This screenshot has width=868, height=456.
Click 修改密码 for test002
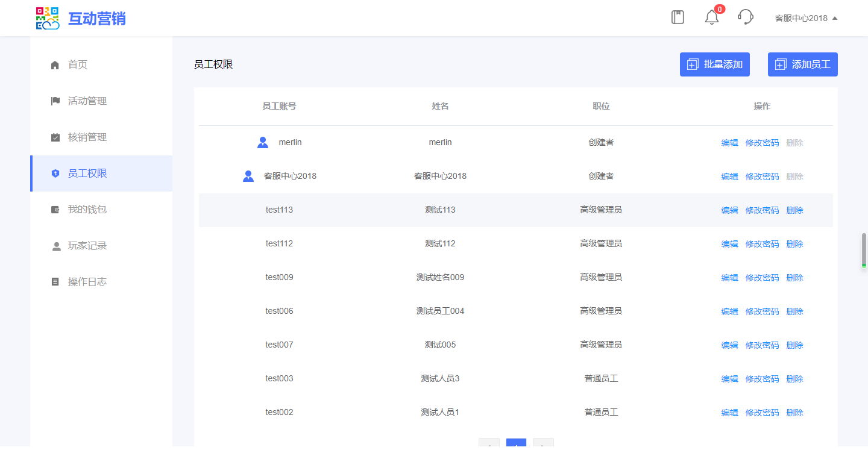(x=763, y=413)
